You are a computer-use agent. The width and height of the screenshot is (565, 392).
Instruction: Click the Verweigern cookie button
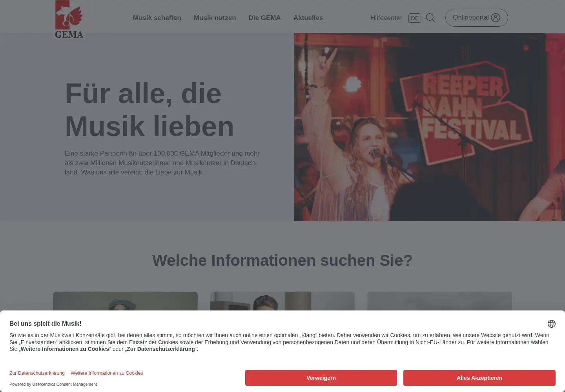[x=321, y=378]
